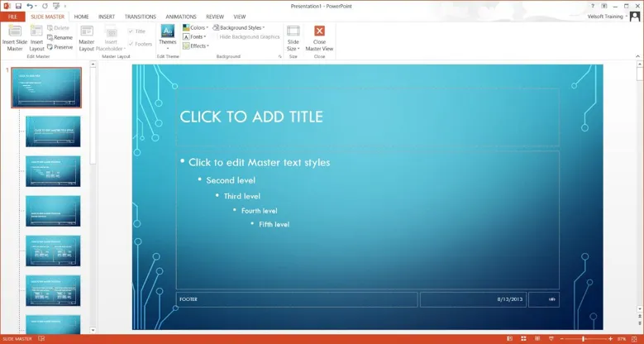Click the Save icon in quick access toolbar
The image size is (644, 344).
tap(18, 6)
